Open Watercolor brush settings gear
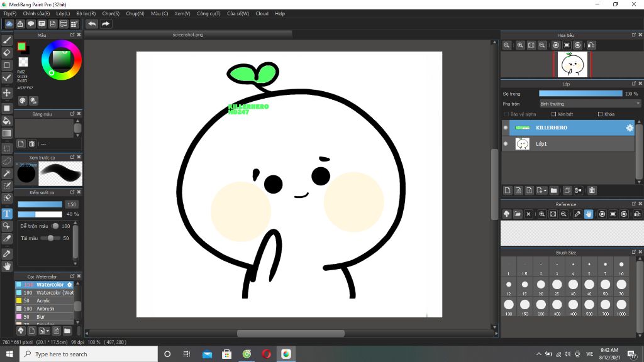Image resolution: width=644 pixels, height=362 pixels. [69, 285]
